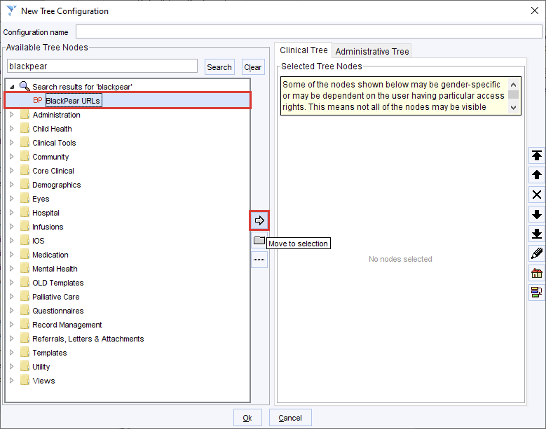546x429 pixels.
Task: Click the info note scroll down arrow
Action: pos(513,108)
